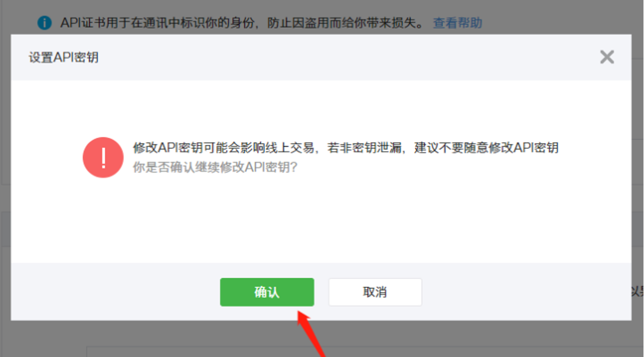Click the blue info icon beside API证书 notice
The width and height of the screenshot is (644, 357).
pos(44,23)
